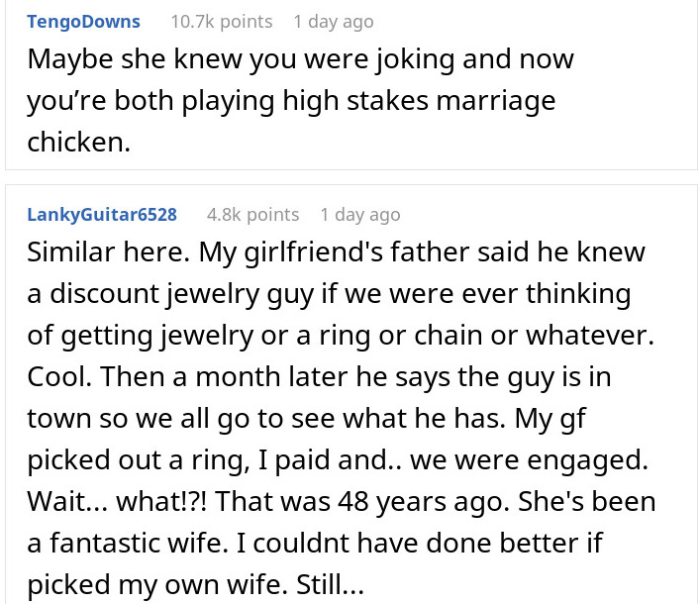Click 'Cool. Then a month later' line
700x604 pixels.
[188, 376]
